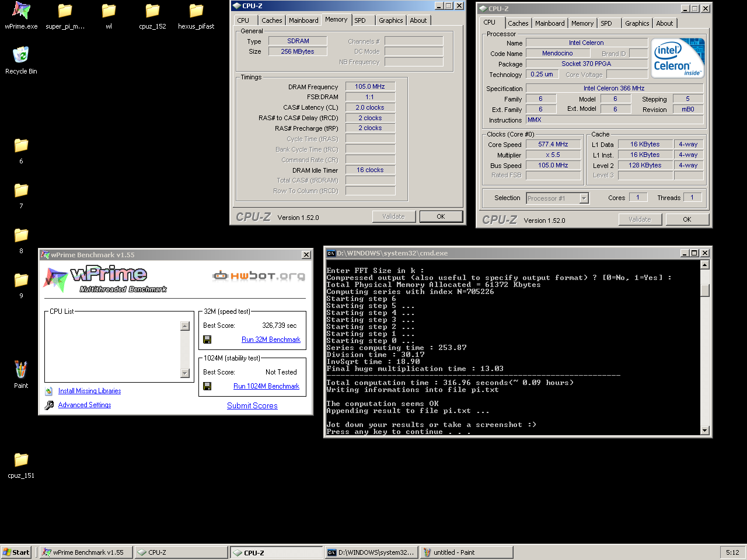Open Memory tab in right CPU-Z window
Screen dimensions: 747x560
pyautogui.click(x=582, y=23)
